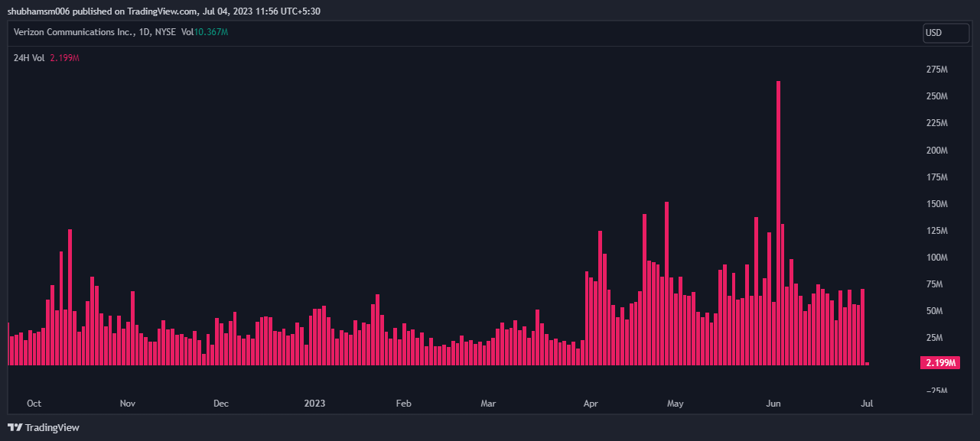Select the Oct label on time axis
This screenshot has height=441, width=980.
pos(34,403)
